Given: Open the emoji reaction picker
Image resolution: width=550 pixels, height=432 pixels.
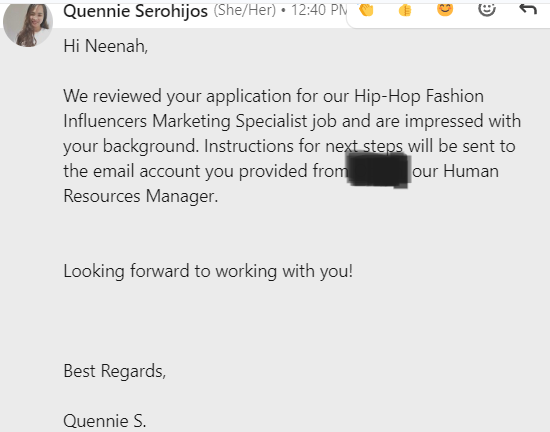Looking at the screenshot, I should 487,9.
